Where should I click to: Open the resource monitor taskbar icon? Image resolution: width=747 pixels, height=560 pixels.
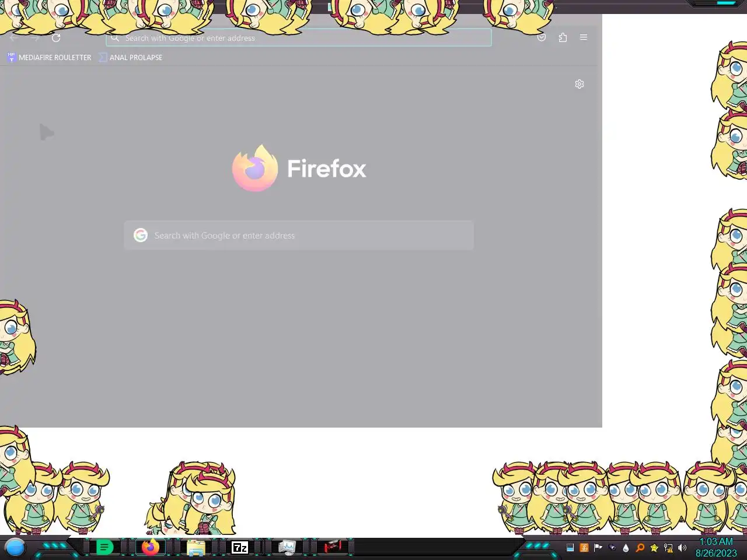tap(287, 547)
